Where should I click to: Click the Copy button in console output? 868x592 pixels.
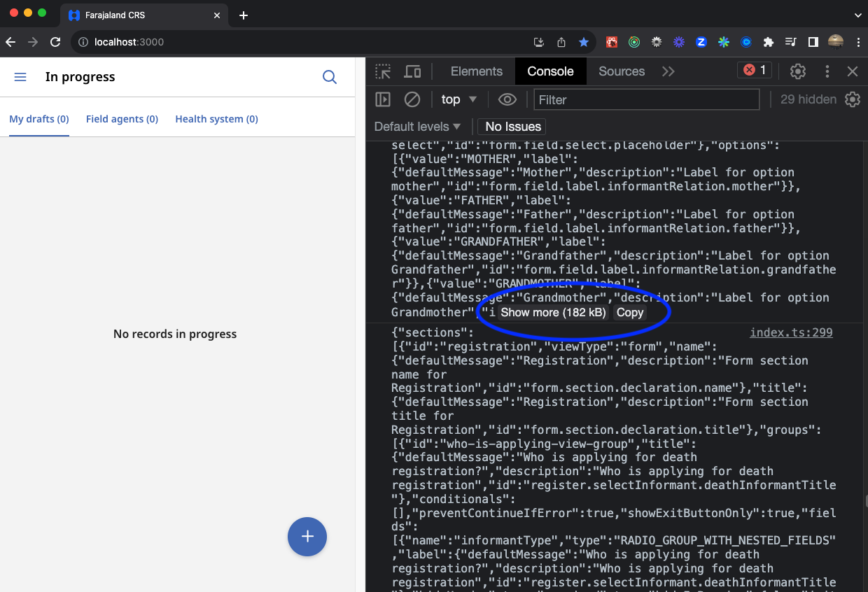point(629,312)
